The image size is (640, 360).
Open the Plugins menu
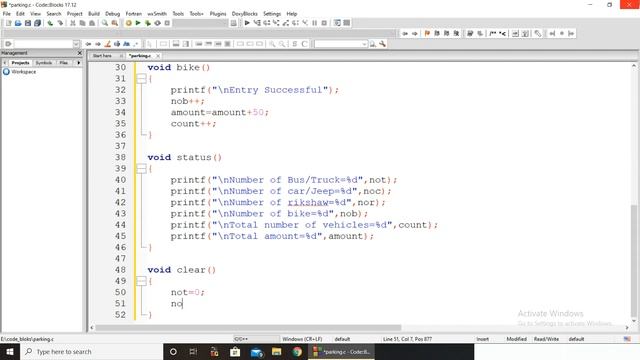pyautogui.click(x=218, y=13)
